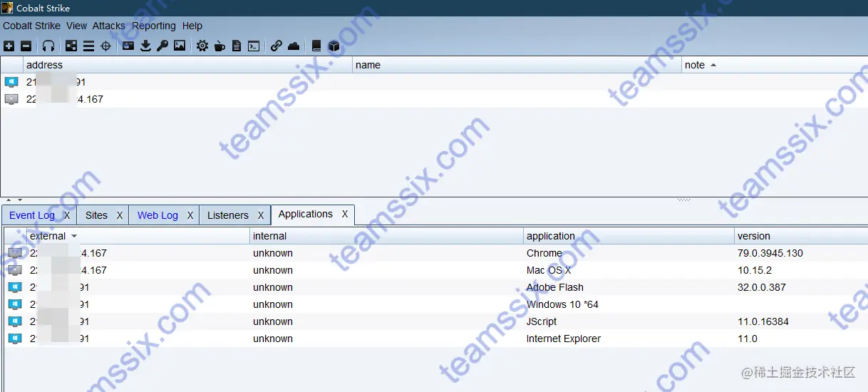Viewport: 868px width, 392px height.
Task: Click the cloud Manage web server icon
Action: pos(294,46)
